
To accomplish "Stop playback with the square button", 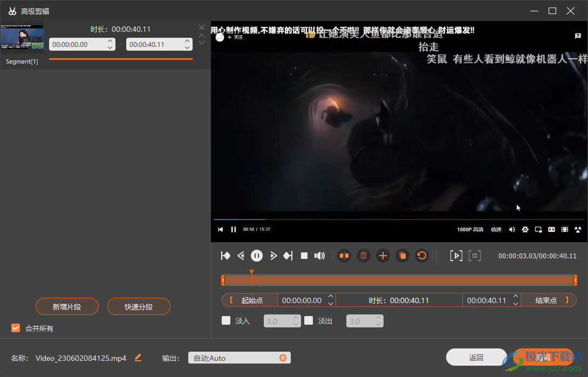I will [x=304, y=256].
